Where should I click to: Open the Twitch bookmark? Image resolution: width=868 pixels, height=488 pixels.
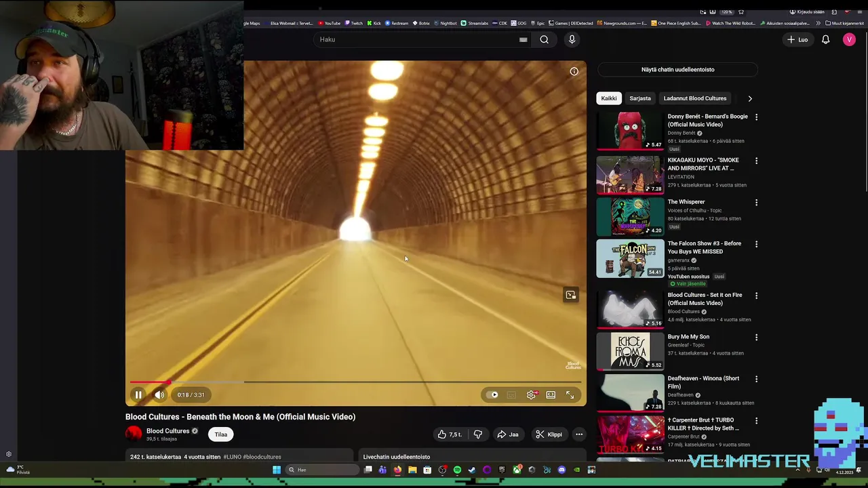(x=353, y=23)
